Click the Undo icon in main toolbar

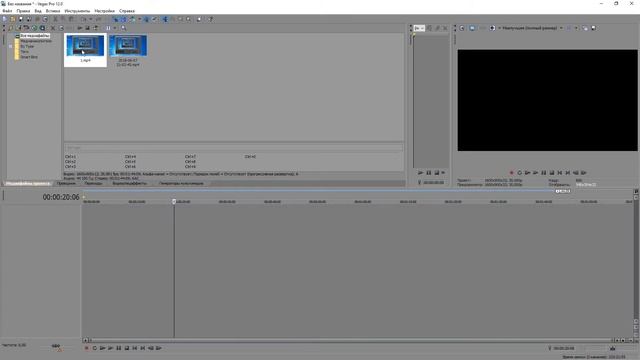tap(83, 19)
